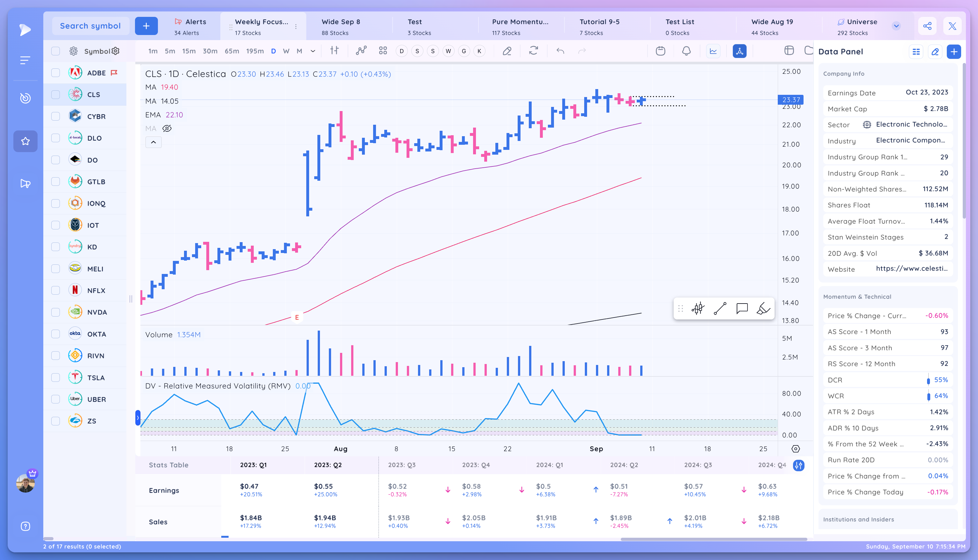Viewport: 978px width, 560px height.
Task: Select the comment annotation tool
Action: coord(742,308)
